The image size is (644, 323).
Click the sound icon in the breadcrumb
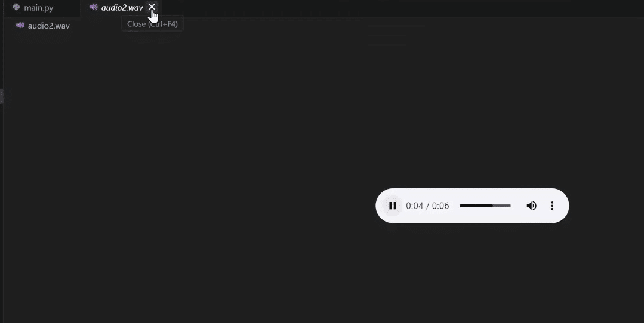[x=20, y=26]
